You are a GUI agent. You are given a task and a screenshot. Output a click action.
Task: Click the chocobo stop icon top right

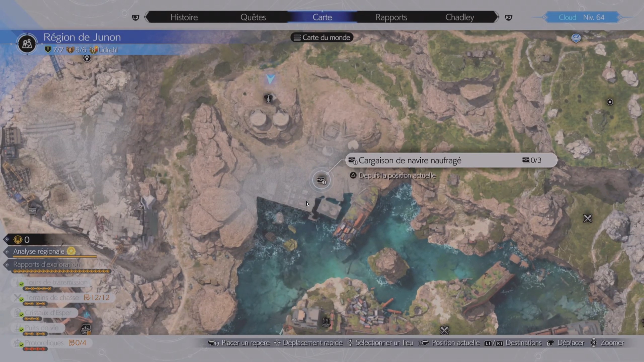[x=576, y=38]
